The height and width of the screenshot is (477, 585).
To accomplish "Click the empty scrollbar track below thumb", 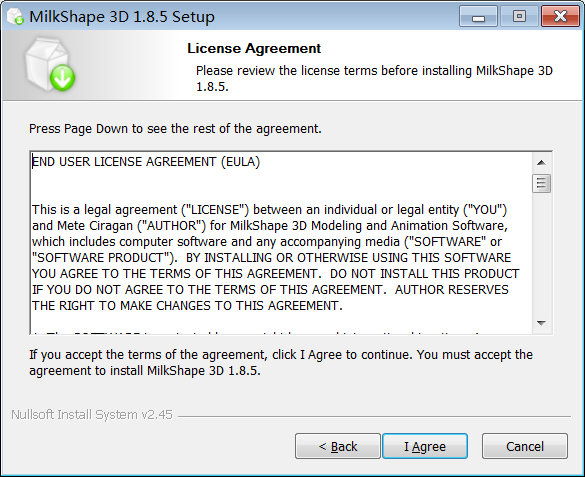I will [541, 253].
